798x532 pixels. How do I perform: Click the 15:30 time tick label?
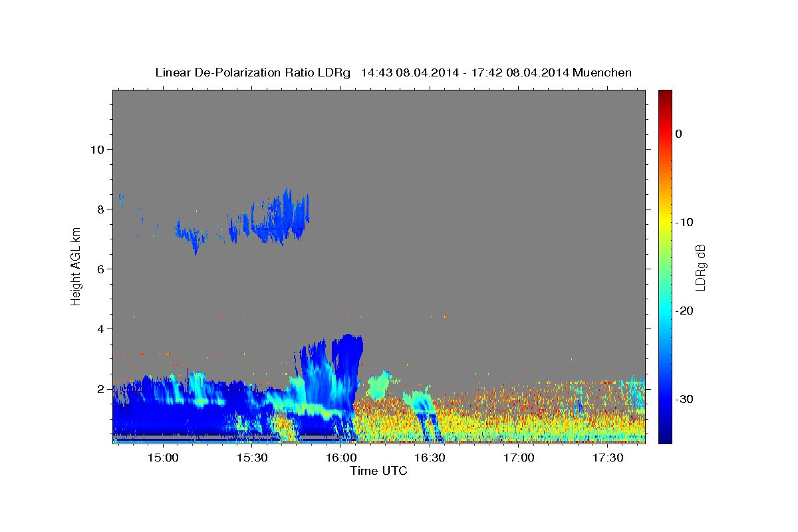coord(251,458)
